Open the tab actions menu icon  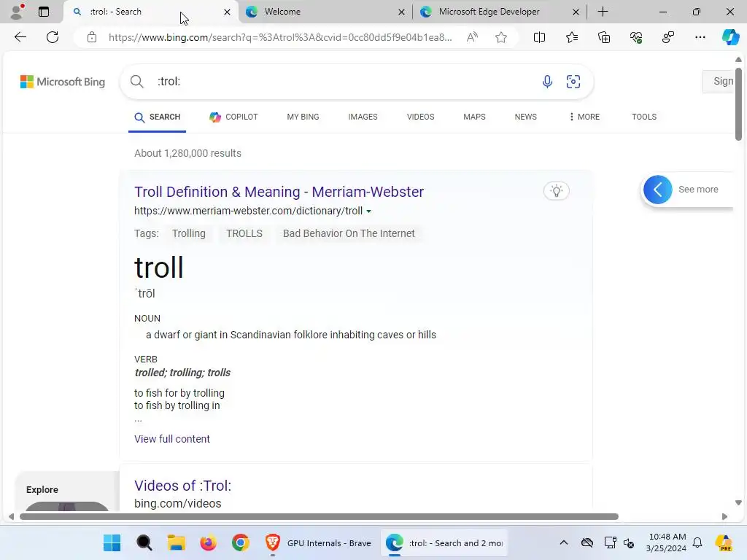click(44, 12)
